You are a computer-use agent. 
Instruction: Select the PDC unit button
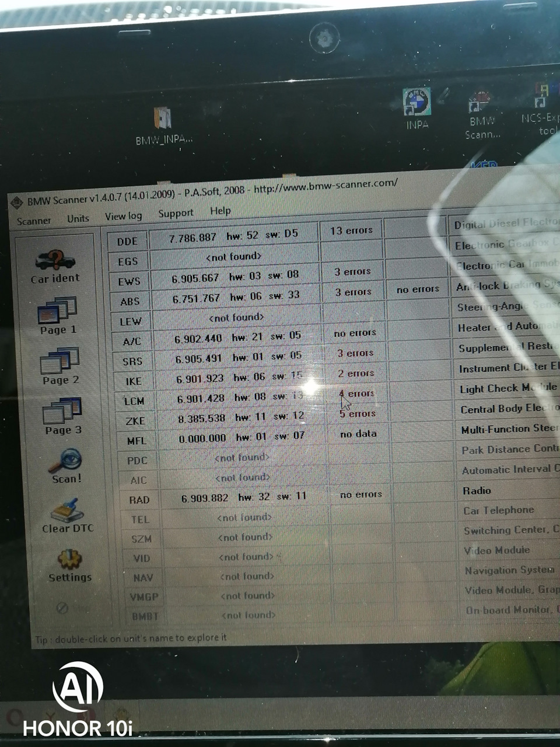coord(137,460)
